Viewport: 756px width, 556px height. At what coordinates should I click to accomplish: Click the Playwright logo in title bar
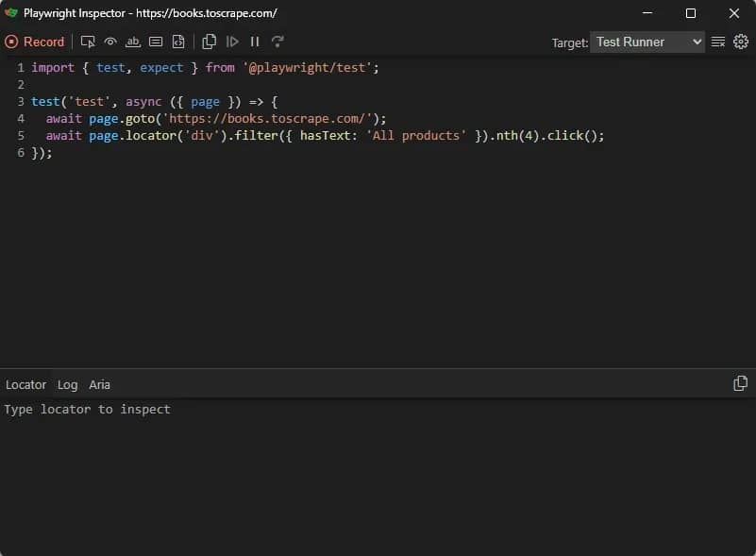click(x=11, y=12)
